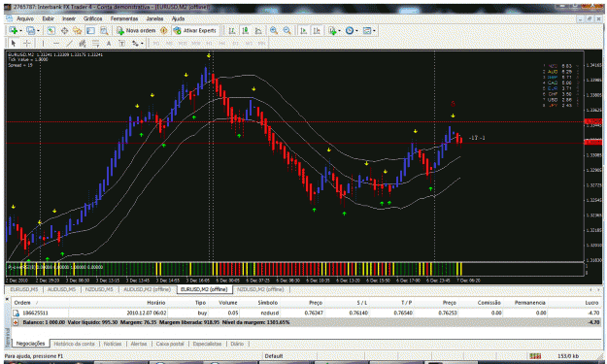Sort orders by Lucro column header
607x364 pixels.
pos(592,303)
